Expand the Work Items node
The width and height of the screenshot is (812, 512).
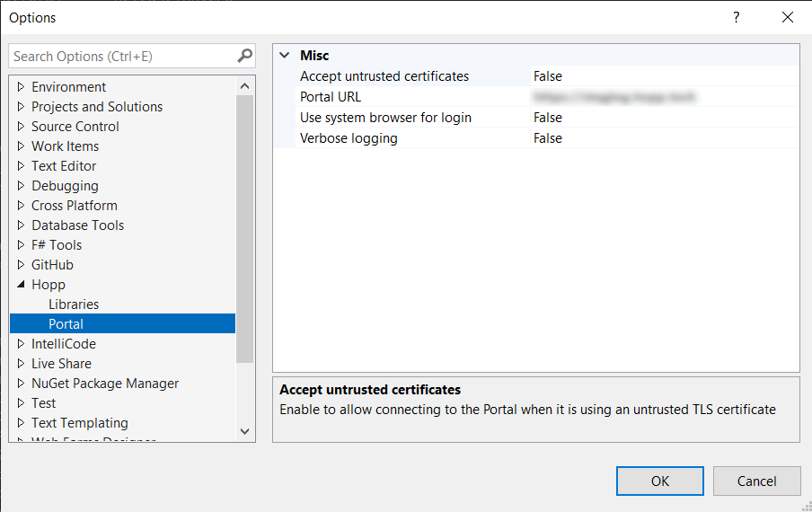coord(21,146)
